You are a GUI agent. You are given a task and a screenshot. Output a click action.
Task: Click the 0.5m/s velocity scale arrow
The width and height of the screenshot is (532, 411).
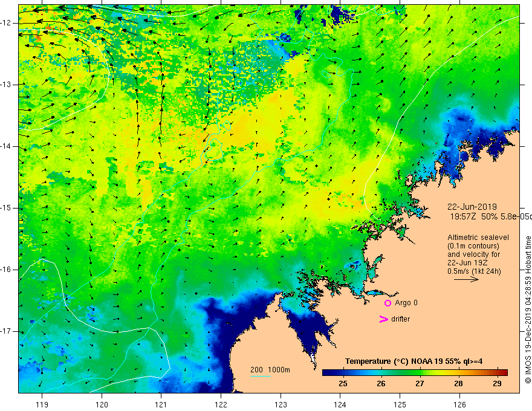click(x=466, y=279)
